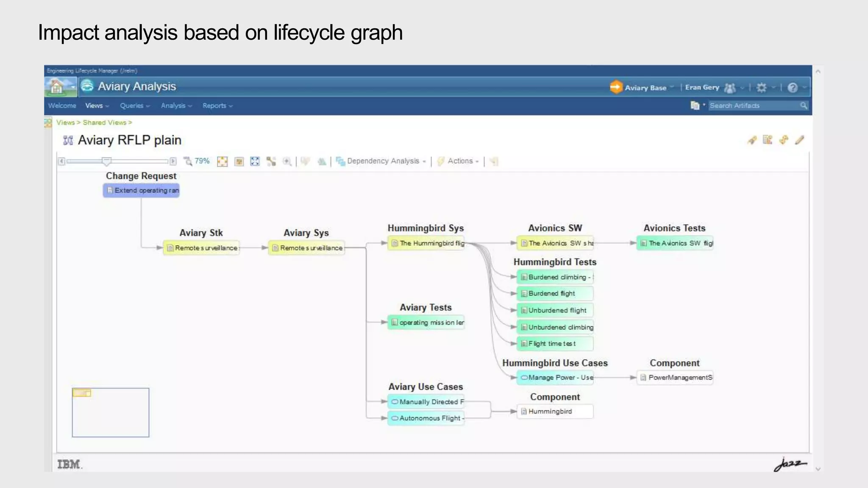Click the fit-to-window orange corners icon
Image resolution: width=868 pixels, height=488 pixels.
click(x=222, y=161)
